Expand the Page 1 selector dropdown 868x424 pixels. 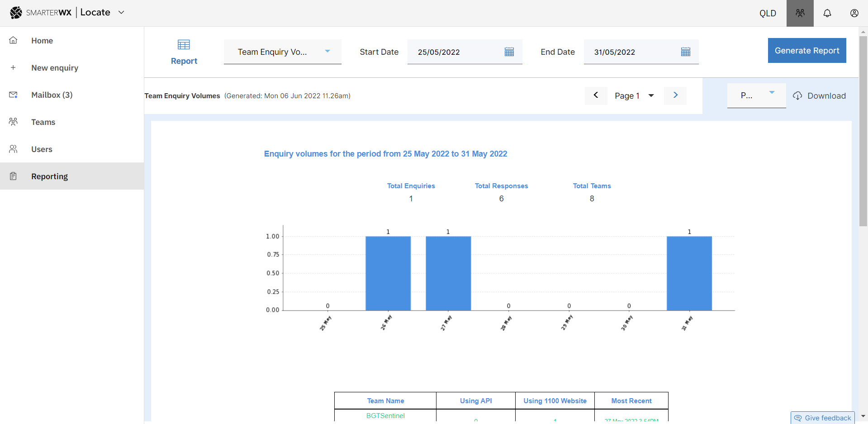click(x=651, y=95)
